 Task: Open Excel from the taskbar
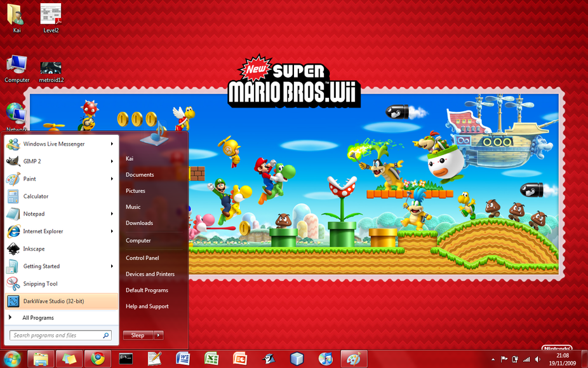[211, 358]
